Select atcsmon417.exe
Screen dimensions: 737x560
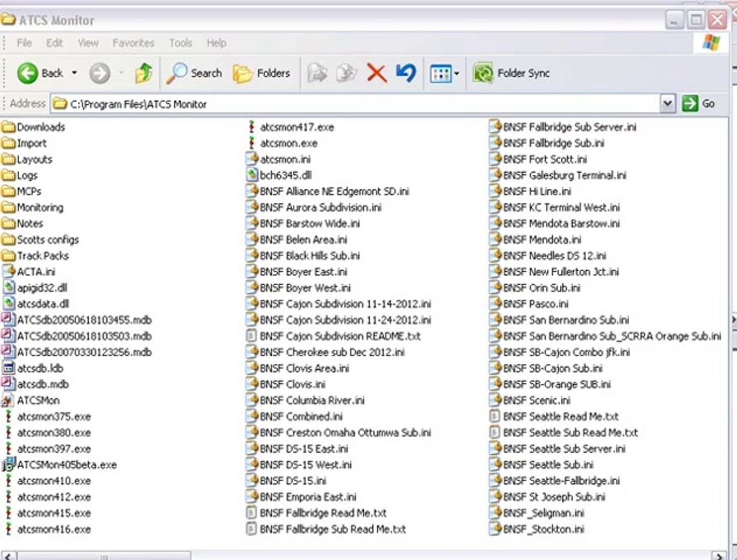tap(290, 127)
